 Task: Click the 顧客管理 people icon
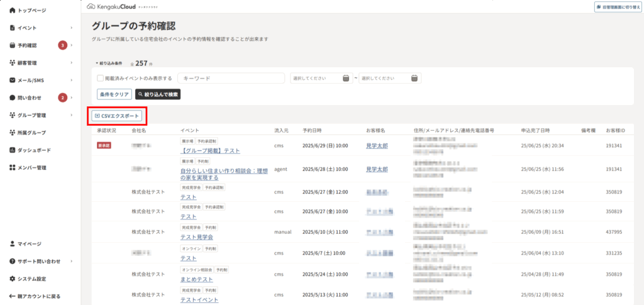click(x=13, y=63)
